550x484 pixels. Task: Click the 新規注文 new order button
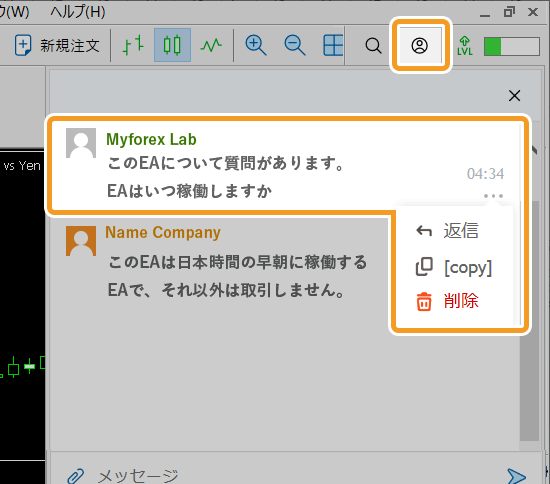coord(58,45)
